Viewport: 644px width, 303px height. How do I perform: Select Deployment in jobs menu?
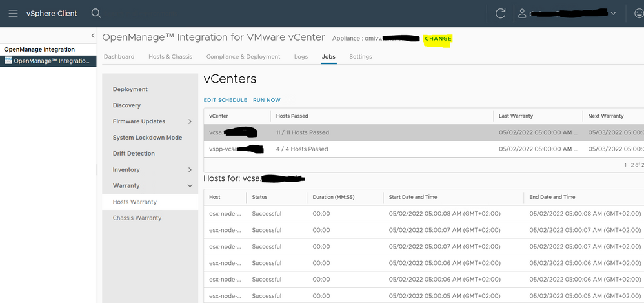click(130, 89)
